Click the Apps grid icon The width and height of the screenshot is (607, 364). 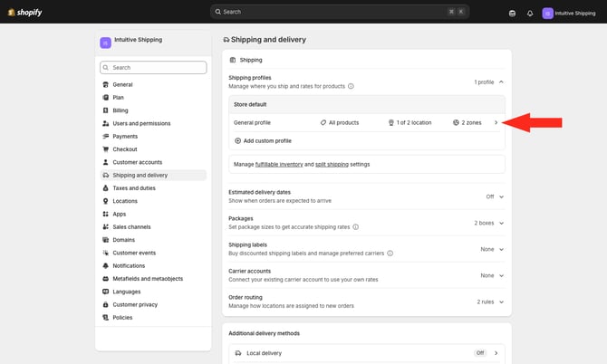[x=105, y=214]
